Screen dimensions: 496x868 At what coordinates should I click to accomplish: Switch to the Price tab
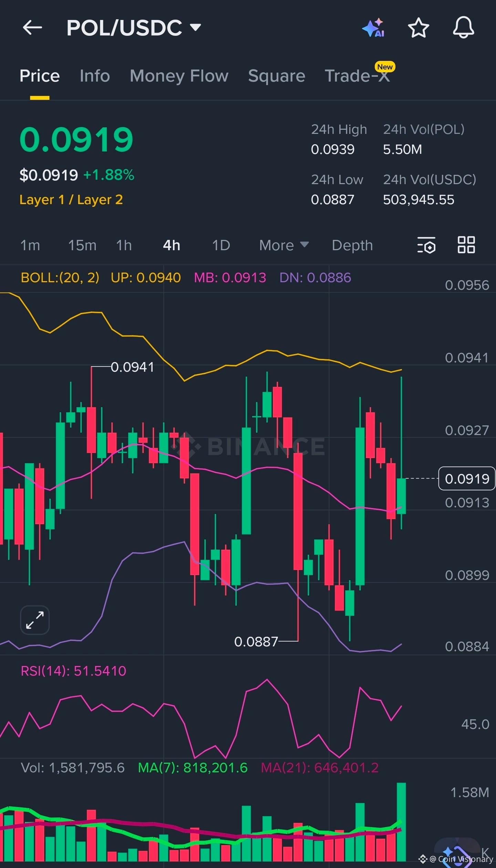(x=40, y=76)
